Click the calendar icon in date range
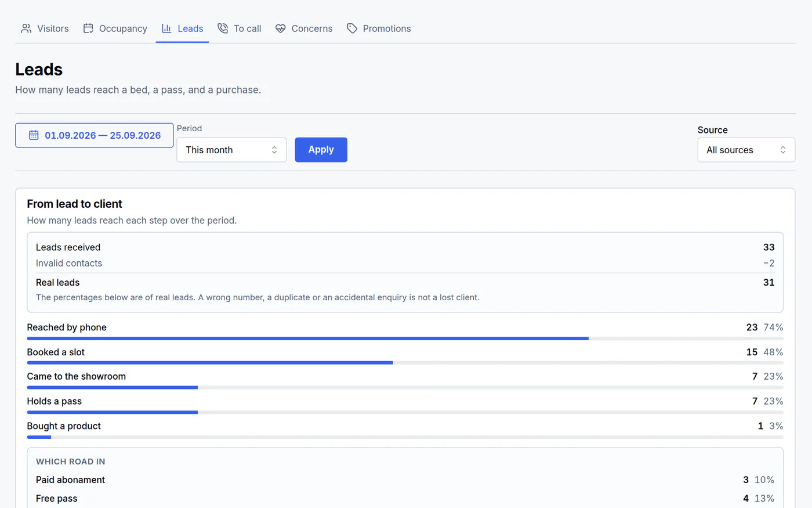 (x=34, y=135)
